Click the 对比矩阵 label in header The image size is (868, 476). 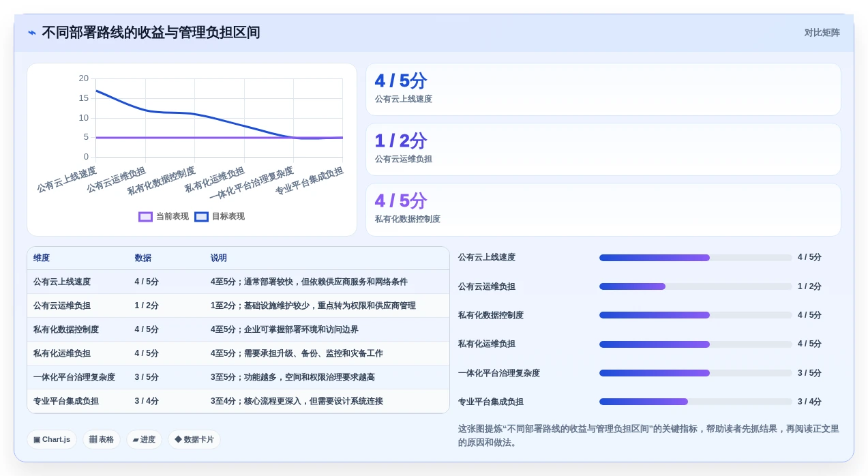click(822, 33)
